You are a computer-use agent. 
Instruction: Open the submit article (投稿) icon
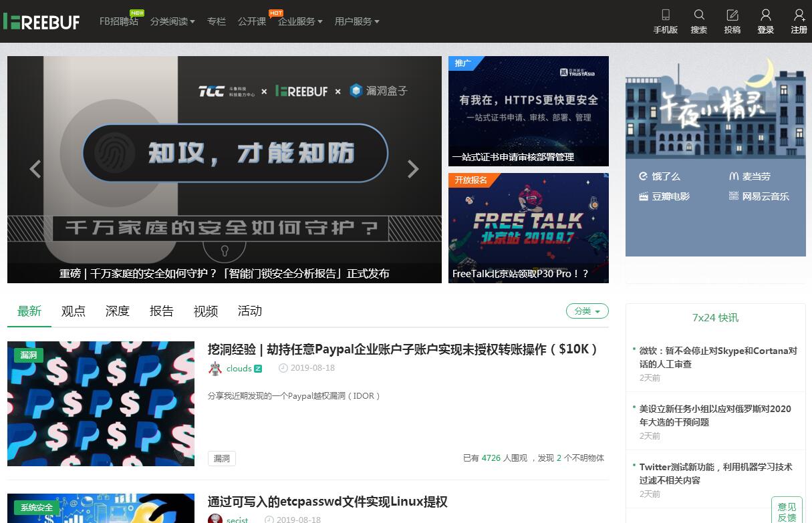732,15
